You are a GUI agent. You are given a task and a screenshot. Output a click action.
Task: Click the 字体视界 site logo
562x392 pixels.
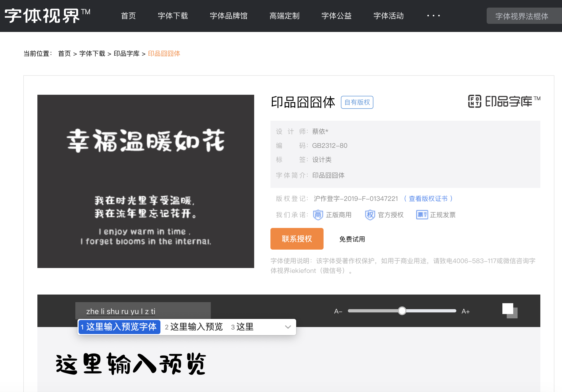coord(47,16)
